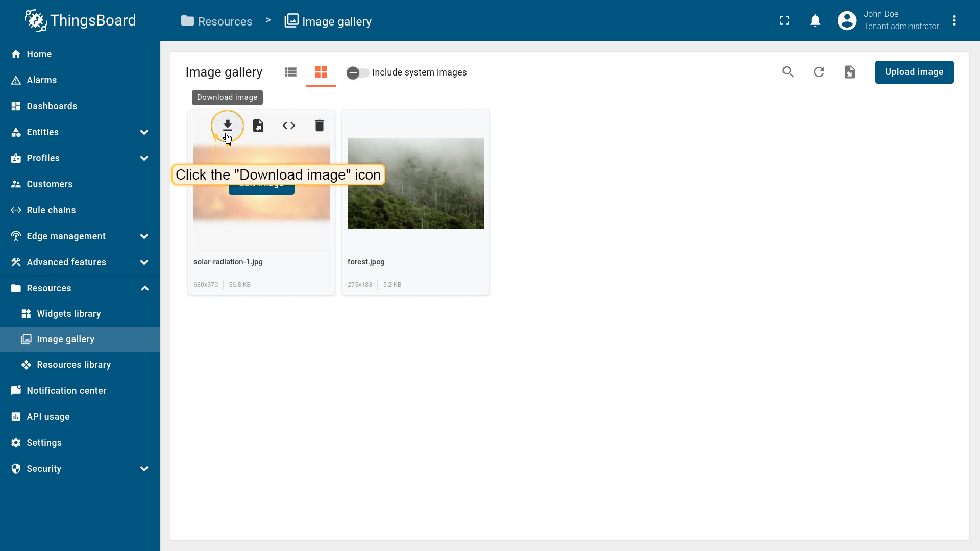Open Widgets library page

[68, 314]
